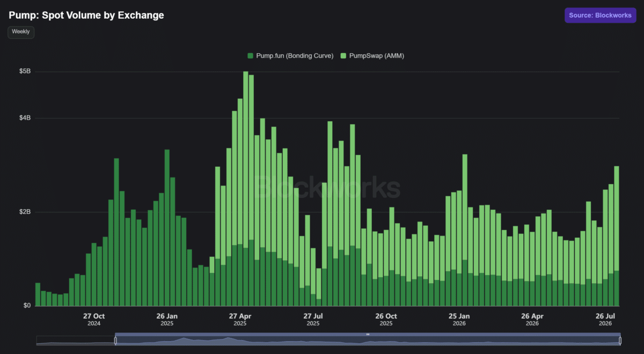Click the range slider's top drag grip
This screenshot has height=354, width=644.
click(x=368, y=334)
